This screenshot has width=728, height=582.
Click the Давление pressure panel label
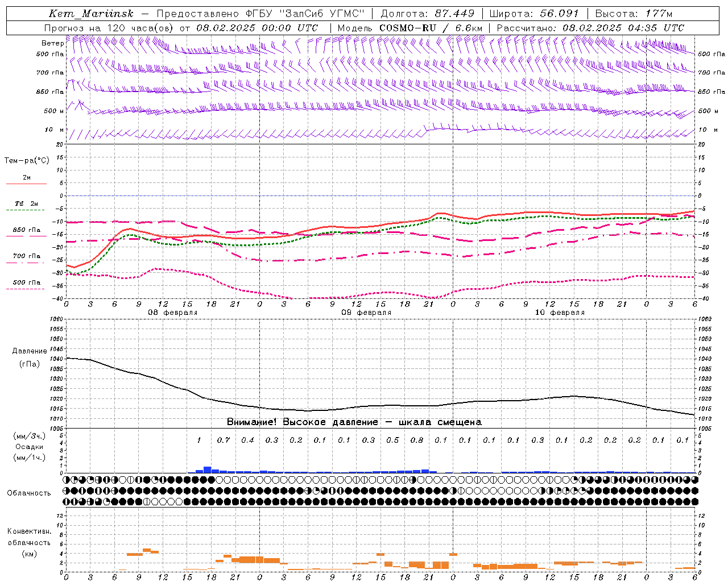[30, 351]
